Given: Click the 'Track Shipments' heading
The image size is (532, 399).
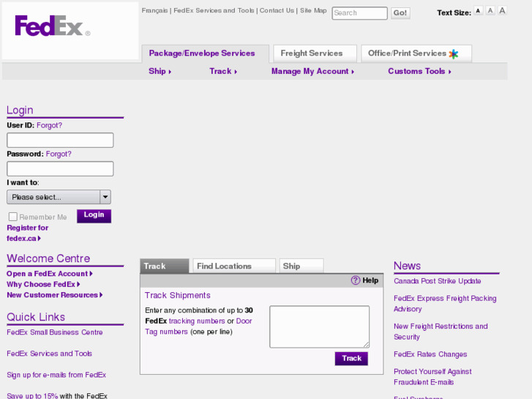Looking at the screenshot, I should coord(177,296).
